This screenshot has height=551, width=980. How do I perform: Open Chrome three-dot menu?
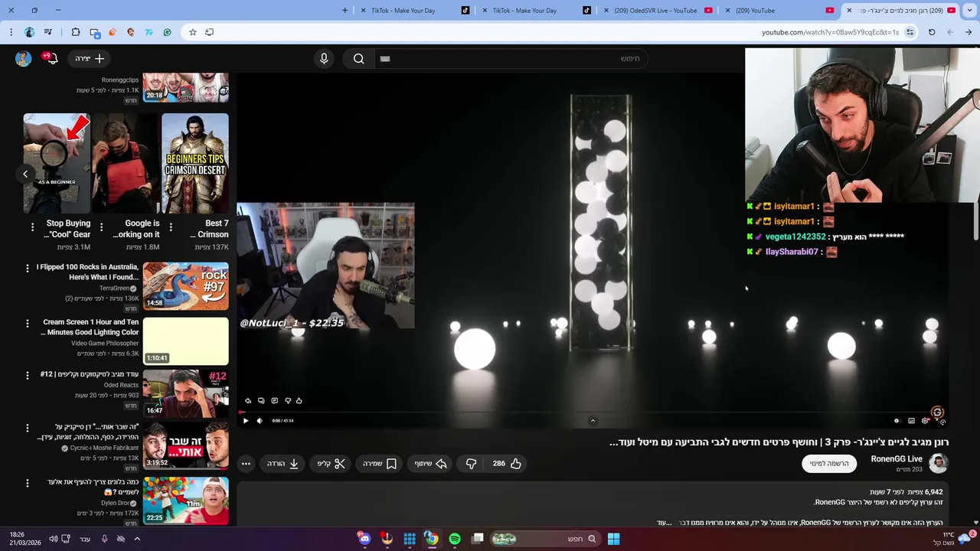(11, 32)
